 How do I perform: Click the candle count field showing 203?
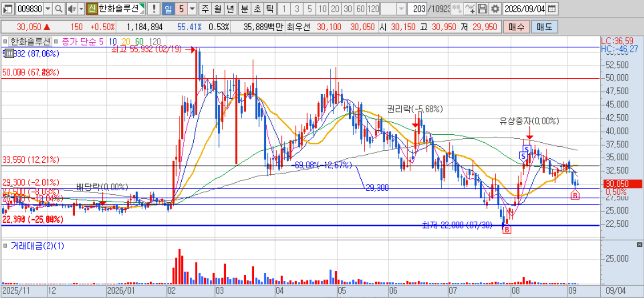click(417, 8)
